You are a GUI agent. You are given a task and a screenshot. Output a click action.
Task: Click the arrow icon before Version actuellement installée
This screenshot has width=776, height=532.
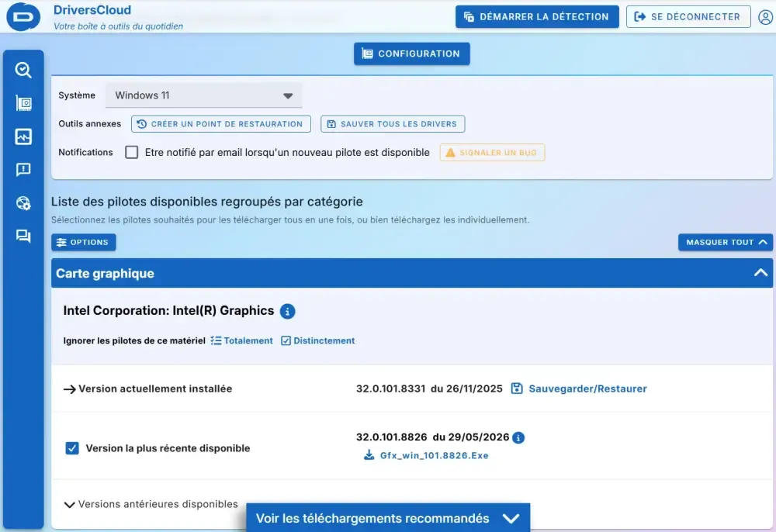[69, 389]
